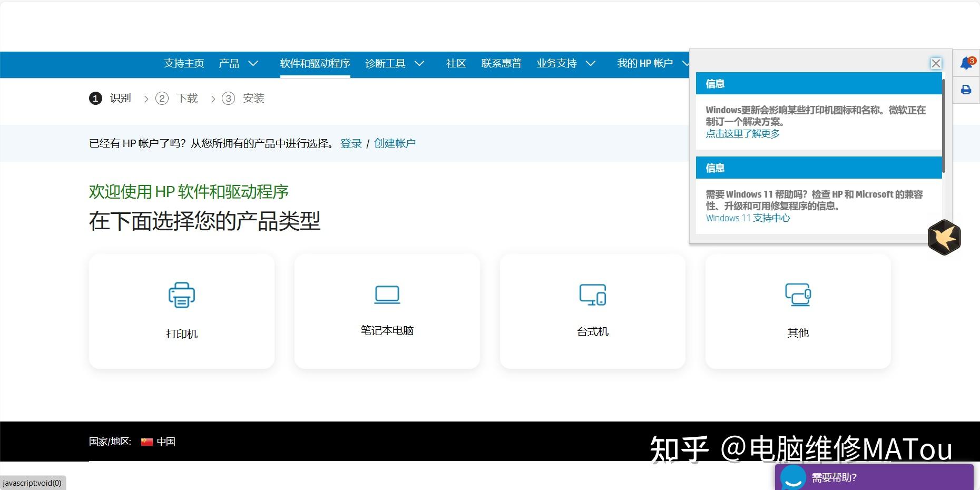Expand the 我的 HP 帐户 dropdown menu
980x490 pixels.
point(653,64)
